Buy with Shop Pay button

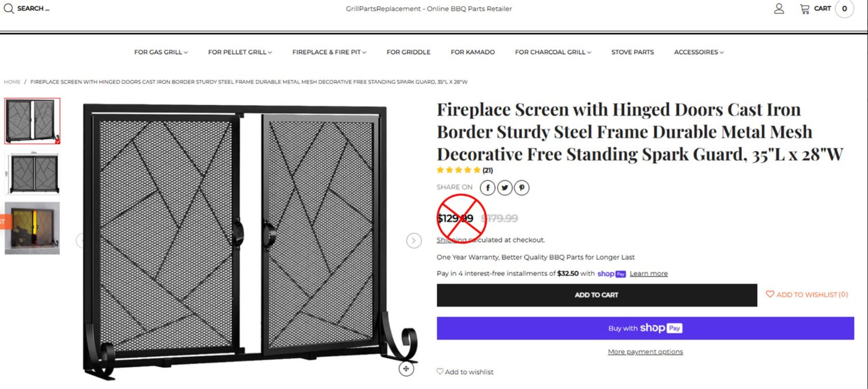pos(645,328)
